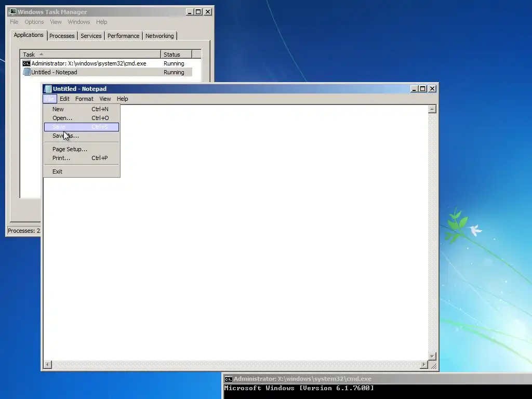Click Notepad's horizontal scrollbar left arrow
Screen dimensions: 532x399
coord(47,364)
